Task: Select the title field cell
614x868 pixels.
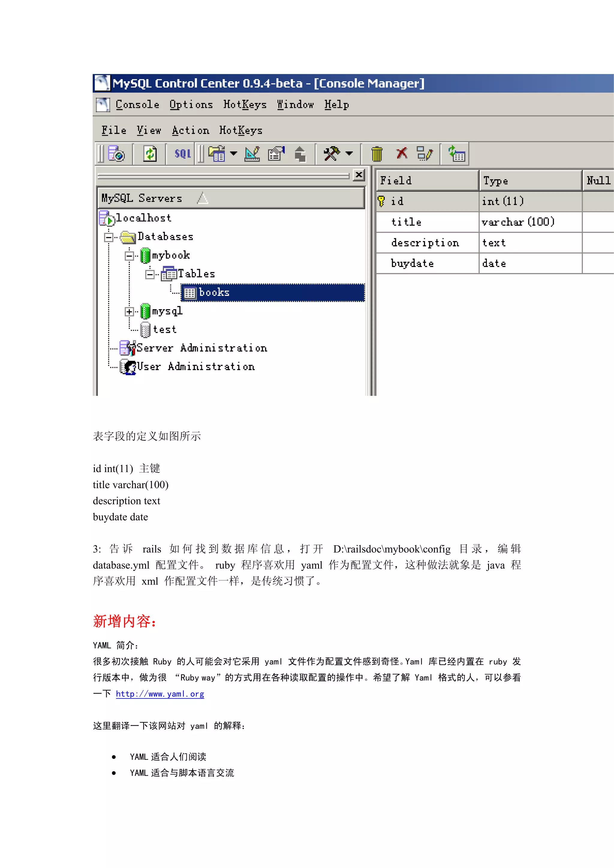Action: (428, 222)
